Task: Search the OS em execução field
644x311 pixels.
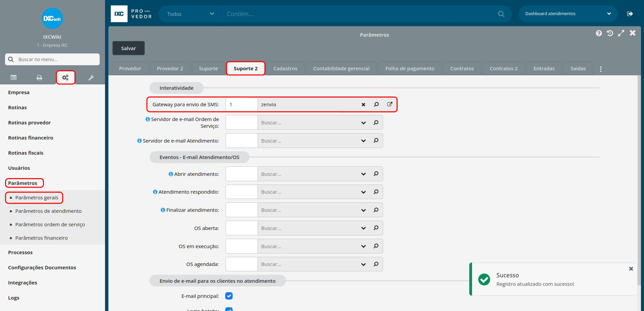Action: coord(376,246)
